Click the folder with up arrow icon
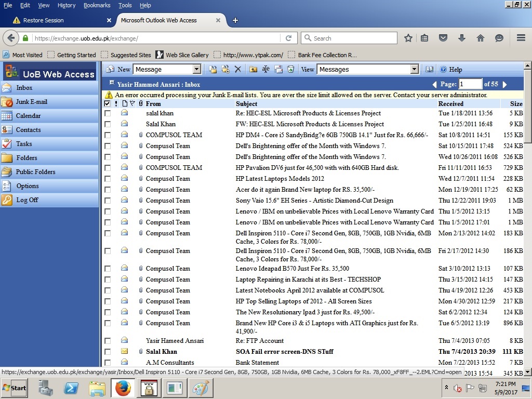Image resolution: width=532 pixels, height=399 pixels. point(253,69)
